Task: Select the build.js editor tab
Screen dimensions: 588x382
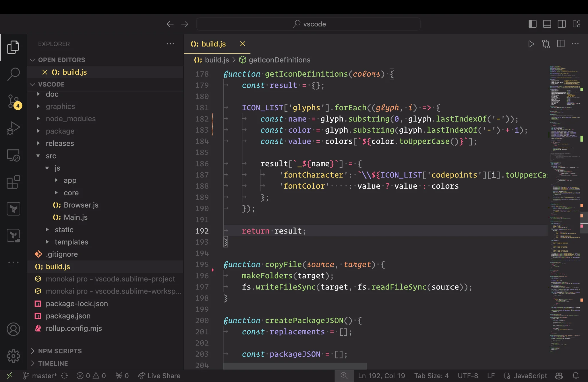Action: point(213,44)
